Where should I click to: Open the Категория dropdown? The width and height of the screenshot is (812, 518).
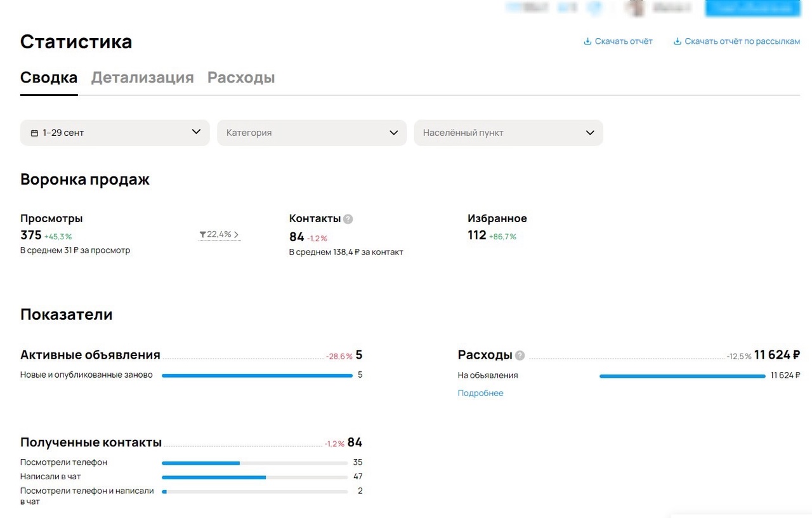click(x=311, y=133)
